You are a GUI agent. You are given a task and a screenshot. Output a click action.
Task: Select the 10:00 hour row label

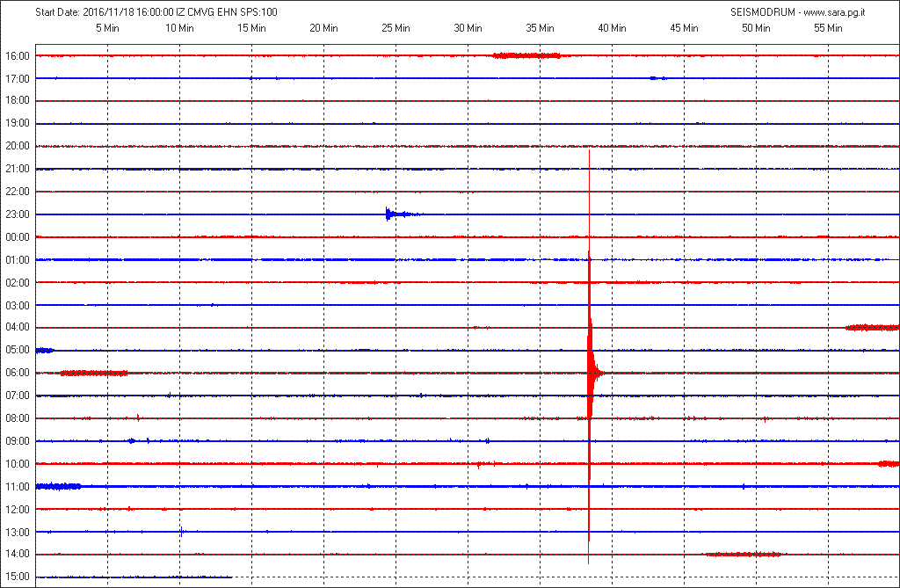[x=18, y=464]
